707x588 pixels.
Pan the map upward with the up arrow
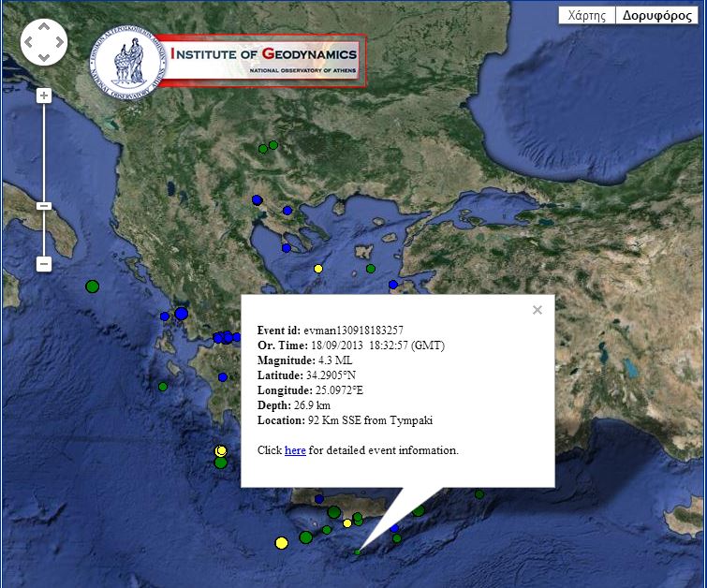point(44,27)
